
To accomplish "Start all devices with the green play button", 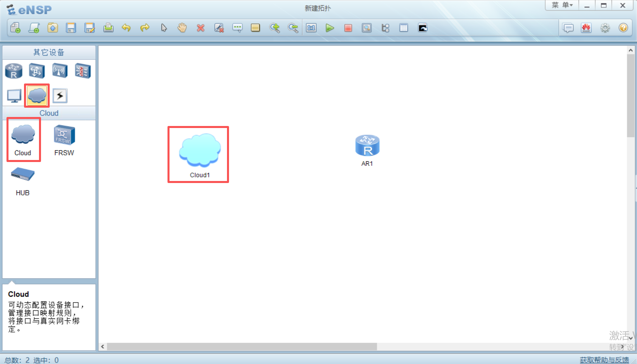I will coord(330,28).
